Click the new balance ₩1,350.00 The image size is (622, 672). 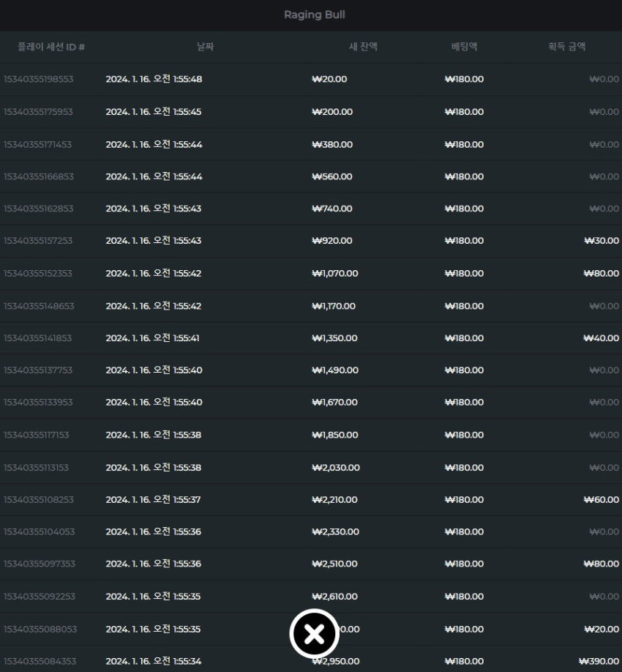point(334,338)
